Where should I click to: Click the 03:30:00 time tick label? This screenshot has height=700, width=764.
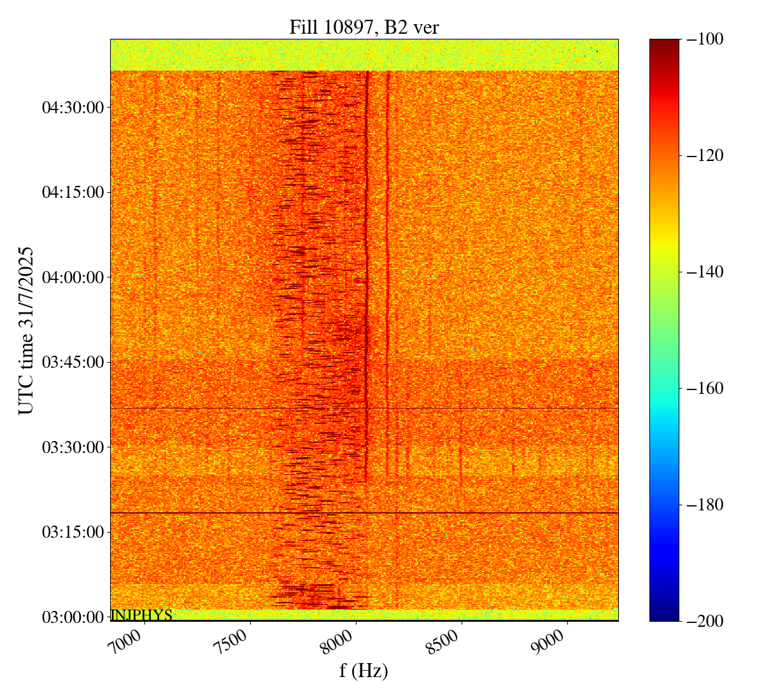click(x=73, y=447)
